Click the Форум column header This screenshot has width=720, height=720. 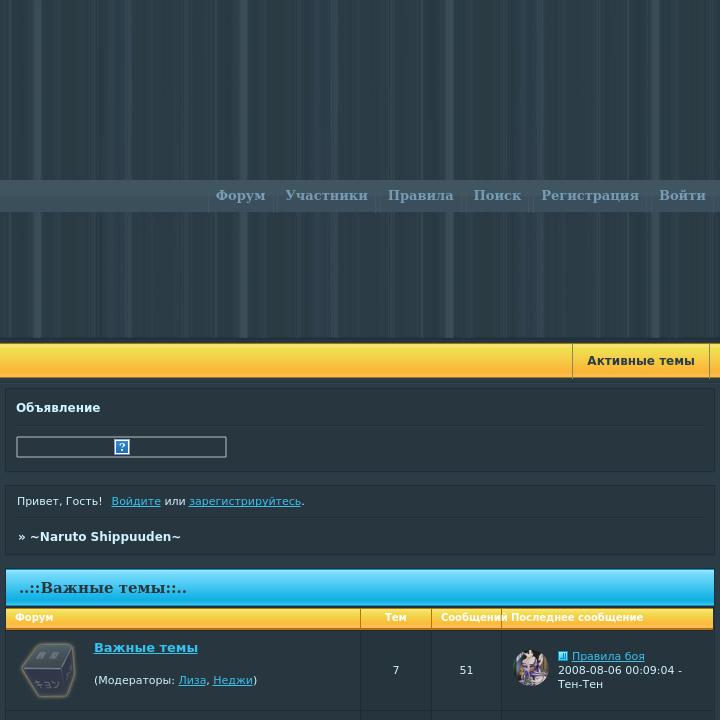[34, 617]
